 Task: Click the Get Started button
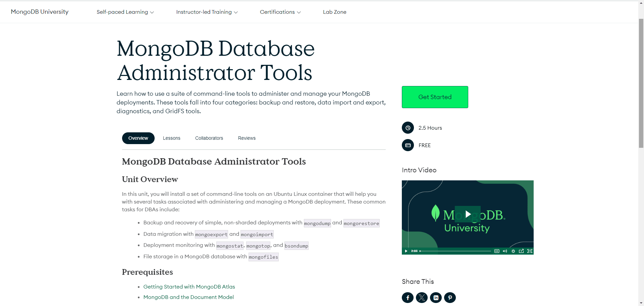435,97
